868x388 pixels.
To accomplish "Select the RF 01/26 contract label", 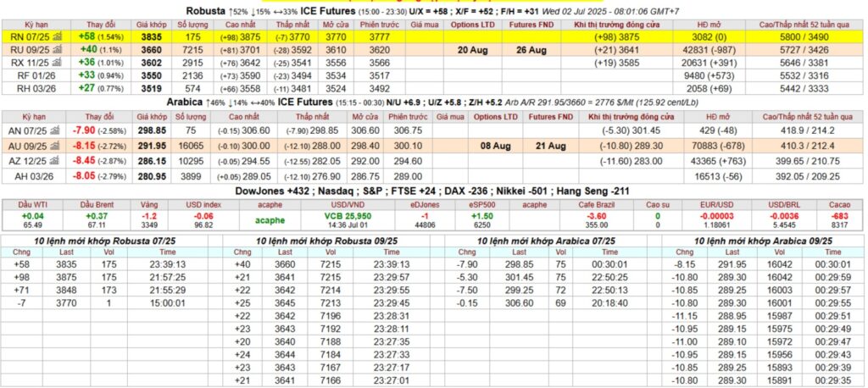I will [34, 74].
